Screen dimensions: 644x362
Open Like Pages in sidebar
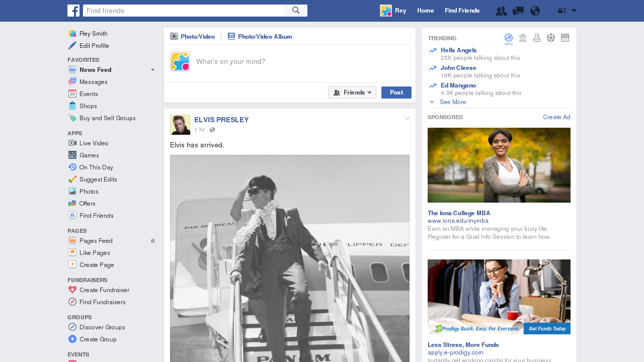(x=95, y=253)
